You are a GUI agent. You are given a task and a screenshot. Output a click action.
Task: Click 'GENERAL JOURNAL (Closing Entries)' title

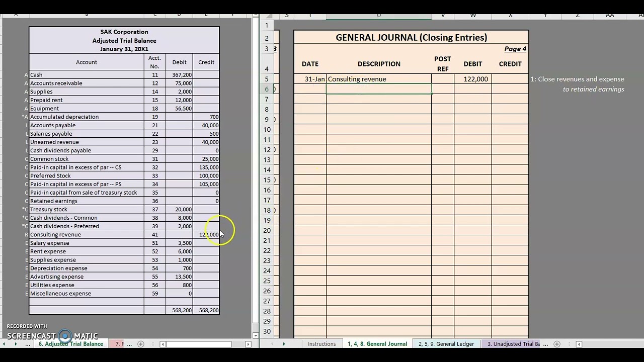pyautogui.click(x=411, y=37)
